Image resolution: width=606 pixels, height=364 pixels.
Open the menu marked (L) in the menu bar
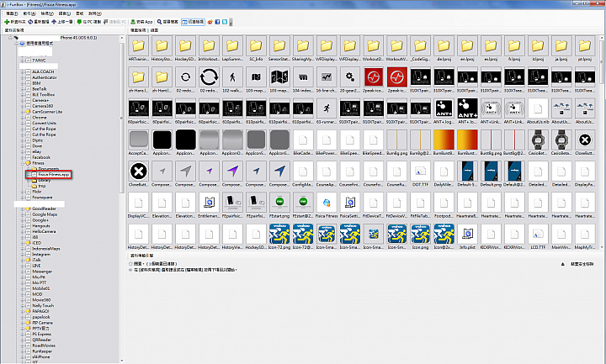(65, 13)
